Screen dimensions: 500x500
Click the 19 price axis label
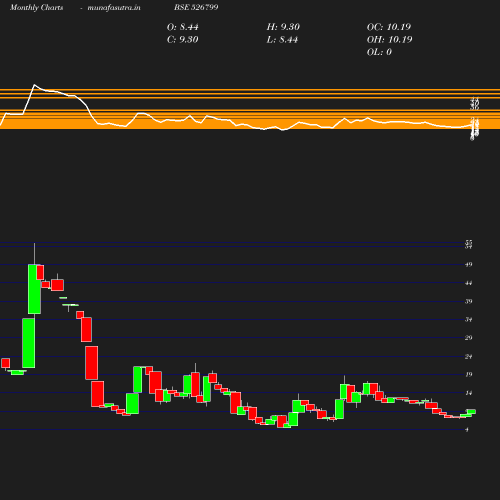[469, 375]
